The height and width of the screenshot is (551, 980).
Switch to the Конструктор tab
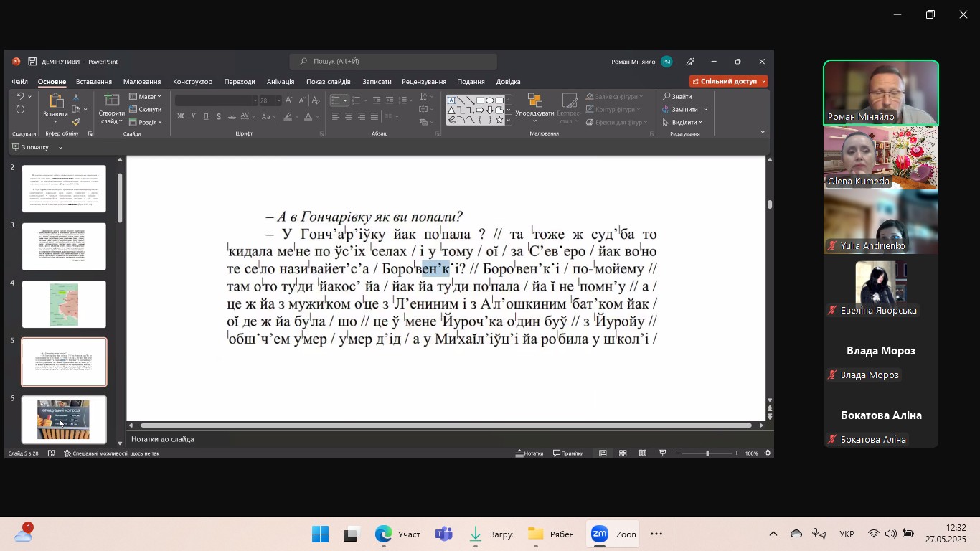192,82
